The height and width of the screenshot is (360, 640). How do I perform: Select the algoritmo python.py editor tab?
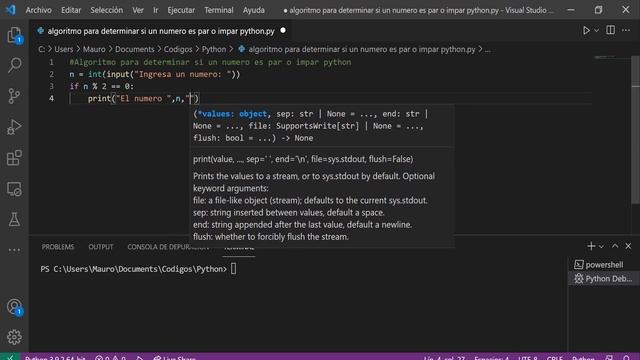coord(161,31)
